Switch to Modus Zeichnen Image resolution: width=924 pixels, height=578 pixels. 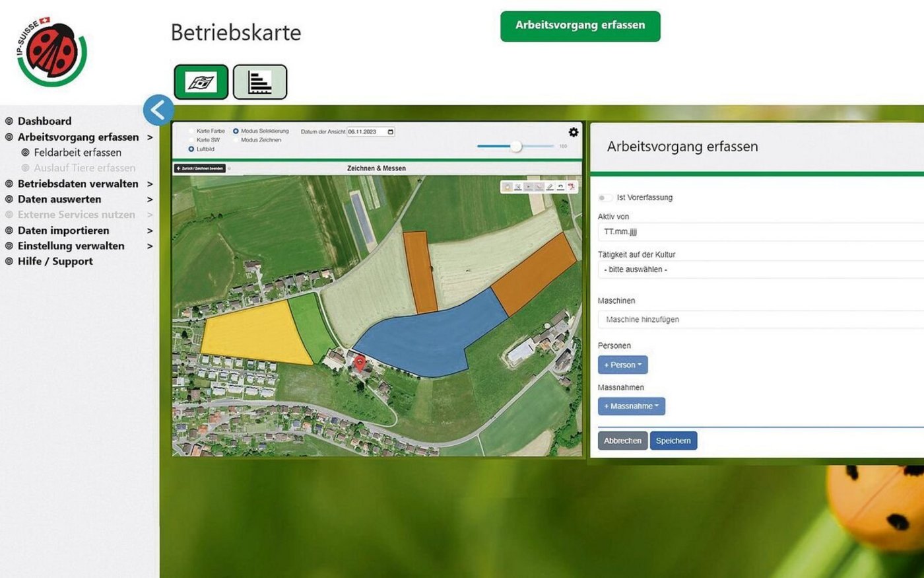(x=236, y=140)
